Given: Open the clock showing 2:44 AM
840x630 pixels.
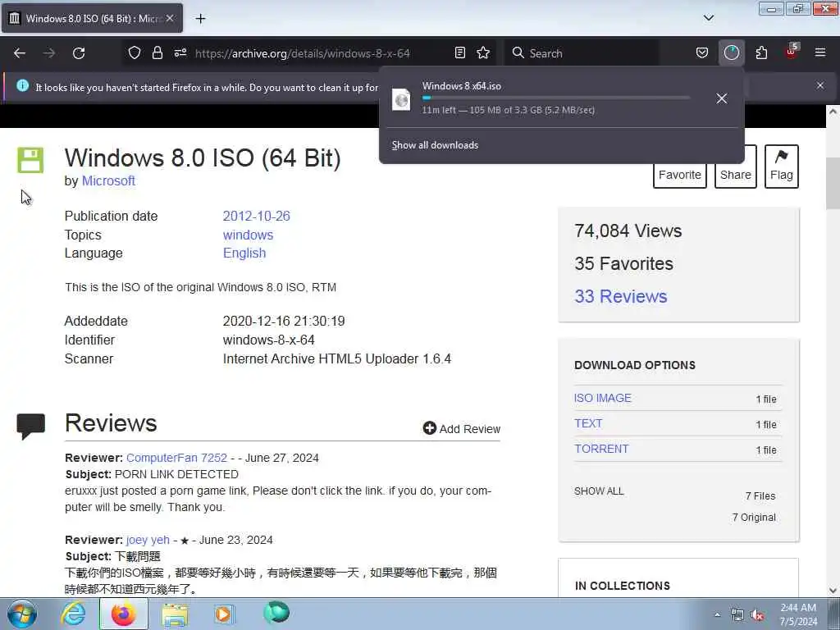Looking at the screenshot, I should [x=798, y=614].
